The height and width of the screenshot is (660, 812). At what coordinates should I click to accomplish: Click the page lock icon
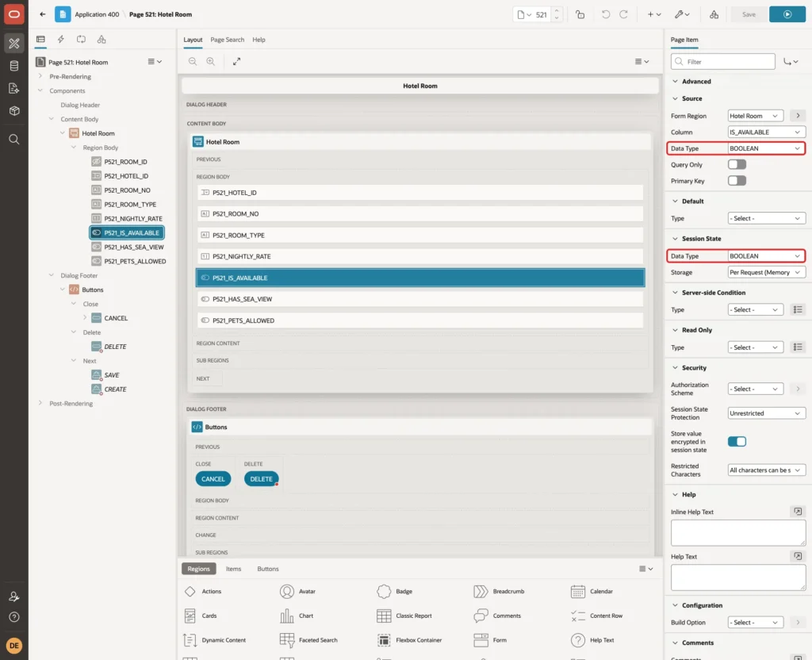click(580, 14)
